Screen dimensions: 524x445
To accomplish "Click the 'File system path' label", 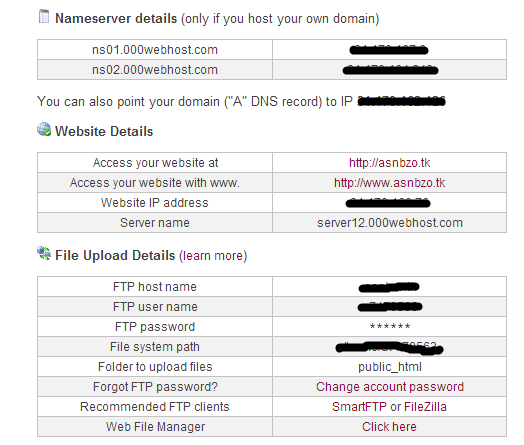I will pyautogui.click(x=155, y=347).
